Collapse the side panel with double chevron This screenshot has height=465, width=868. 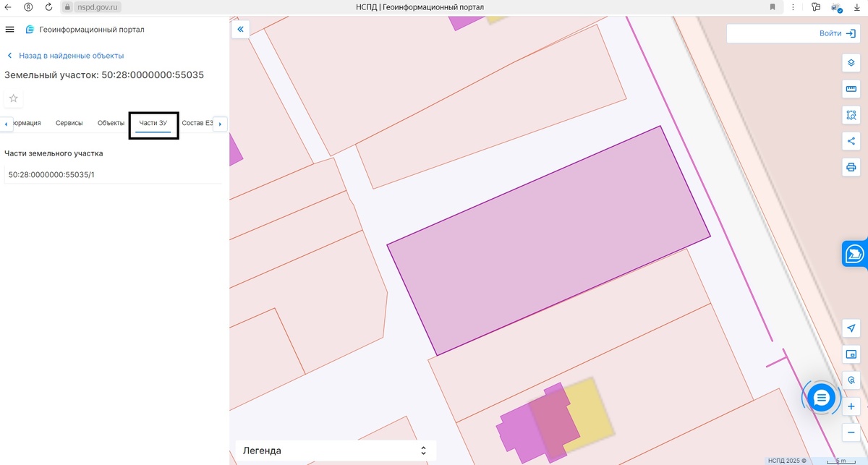(241, 29)
